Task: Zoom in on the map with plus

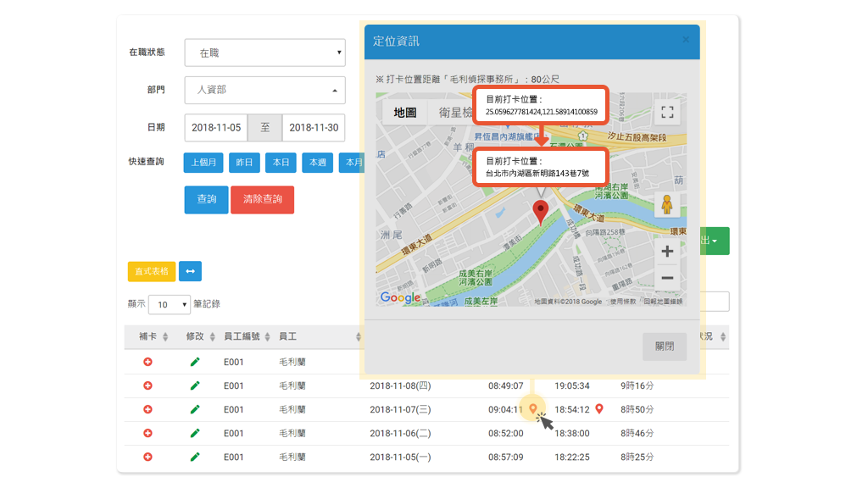Action: [x=667, y=252]
